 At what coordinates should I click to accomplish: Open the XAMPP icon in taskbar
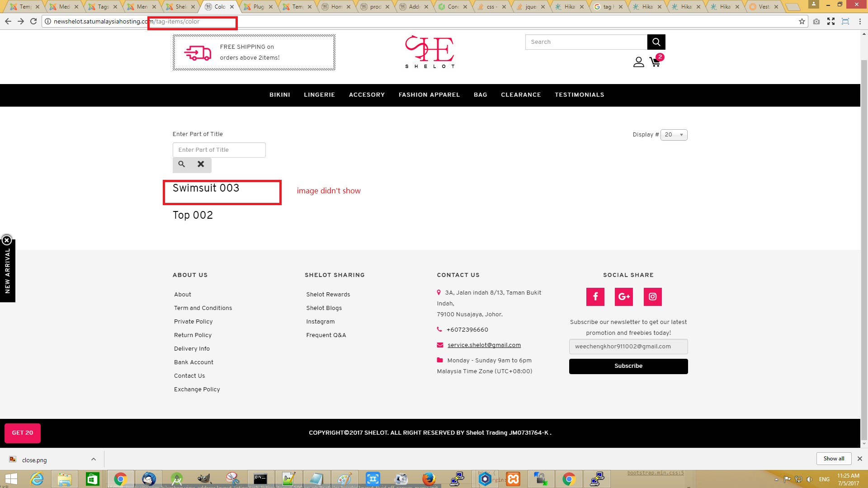pos(513,479)
